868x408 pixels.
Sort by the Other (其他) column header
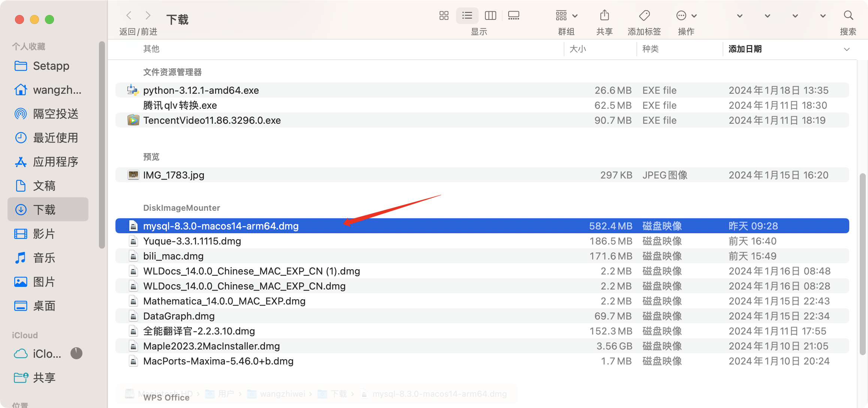[x=151, y=49]
